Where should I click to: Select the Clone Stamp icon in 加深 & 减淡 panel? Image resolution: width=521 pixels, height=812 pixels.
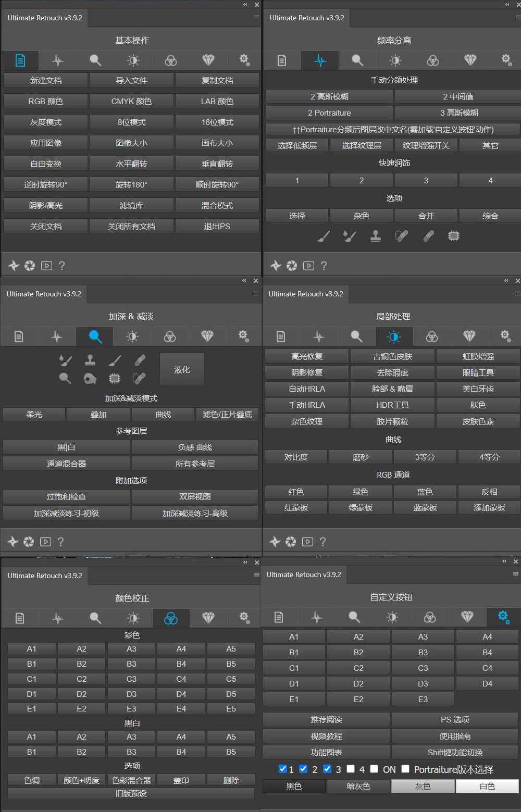click(90, 360)
